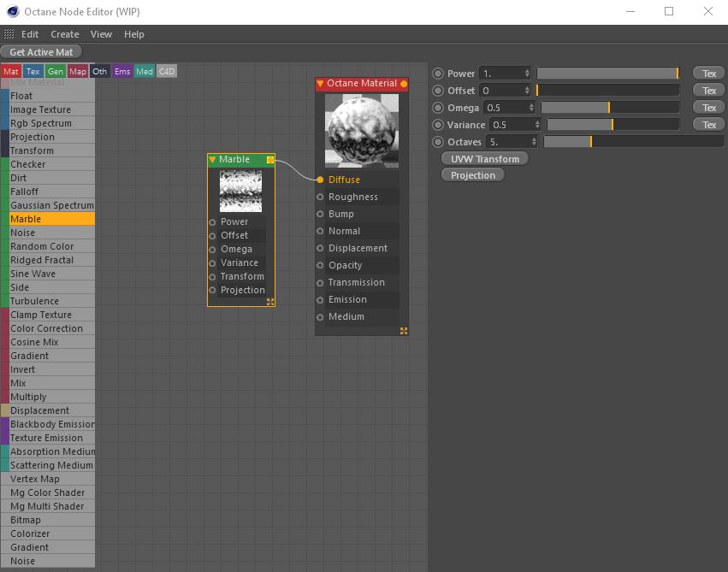Click the Marble node resize handle
This screenshot has height=572, width=728.
click(270, 302)
